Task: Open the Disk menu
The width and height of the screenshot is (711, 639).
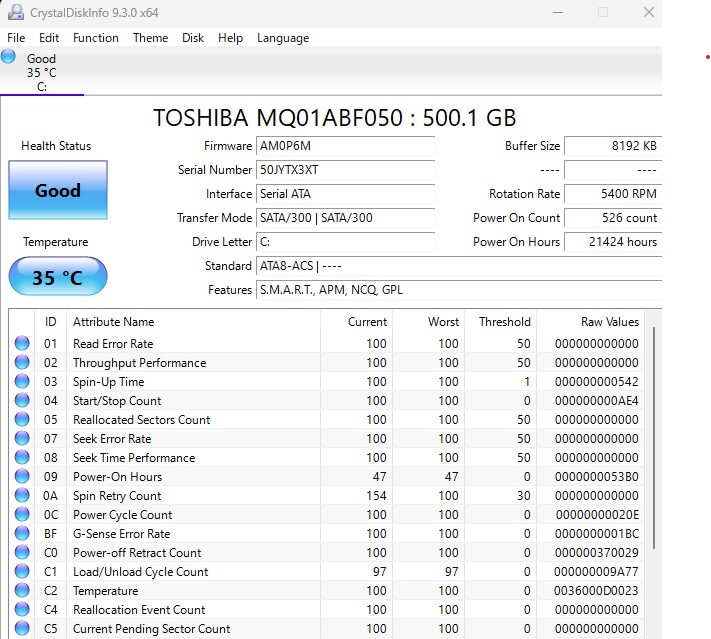Action: pyautogui.click(x=193, y=38)
